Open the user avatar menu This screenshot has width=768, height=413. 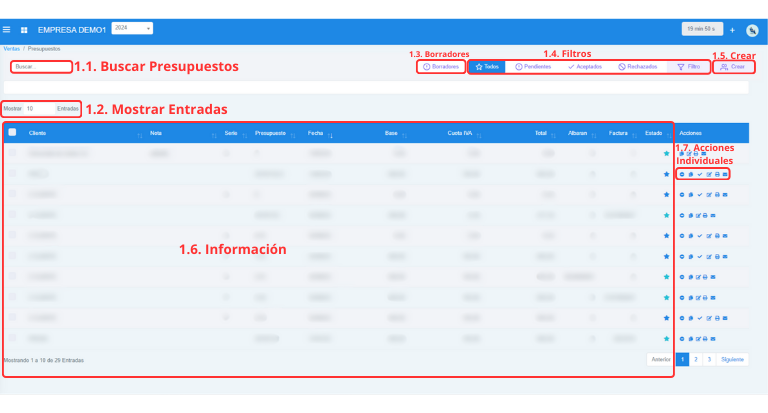(752, 30)
